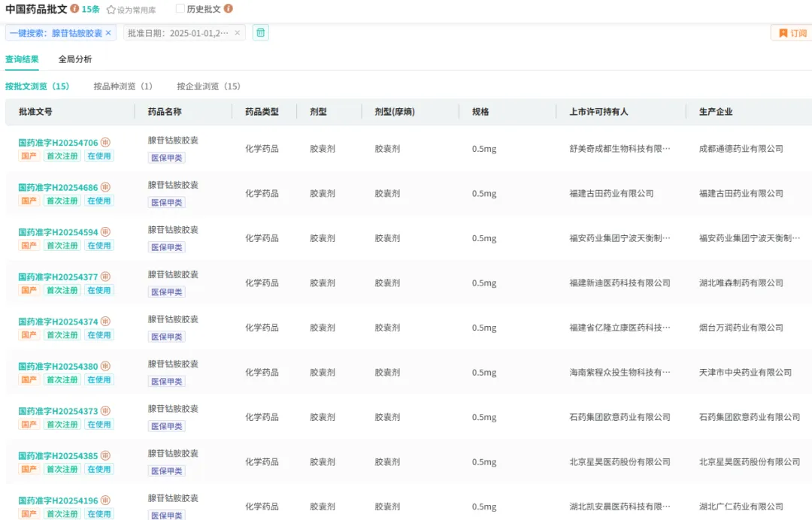This screenshot has height=520, width=812.
Task: Click info icon next to 历史批文
Action: pos(229,9)
